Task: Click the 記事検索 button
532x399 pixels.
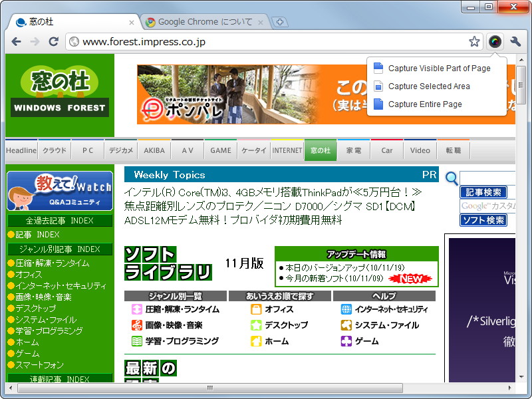Action: 483,192
